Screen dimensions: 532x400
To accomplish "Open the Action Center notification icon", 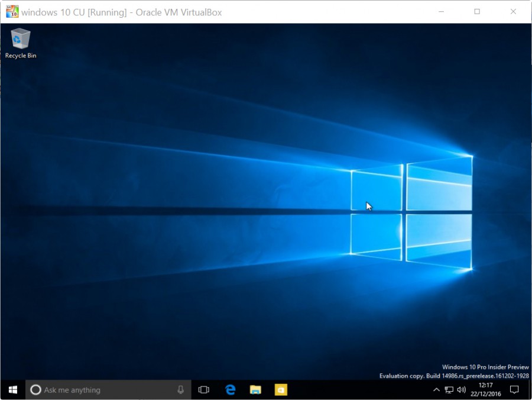I will click(x=514, y=390).
